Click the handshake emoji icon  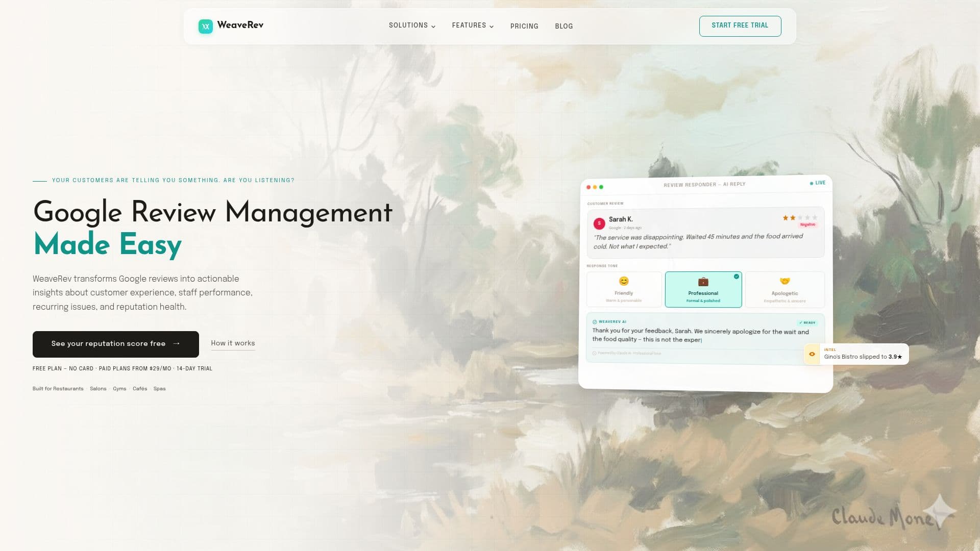(x=785, y=281)
